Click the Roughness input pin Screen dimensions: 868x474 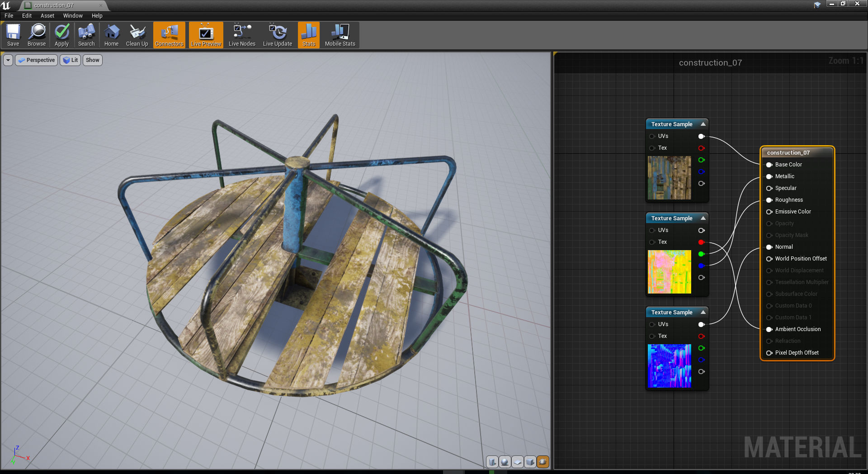[x=769, y=200]
